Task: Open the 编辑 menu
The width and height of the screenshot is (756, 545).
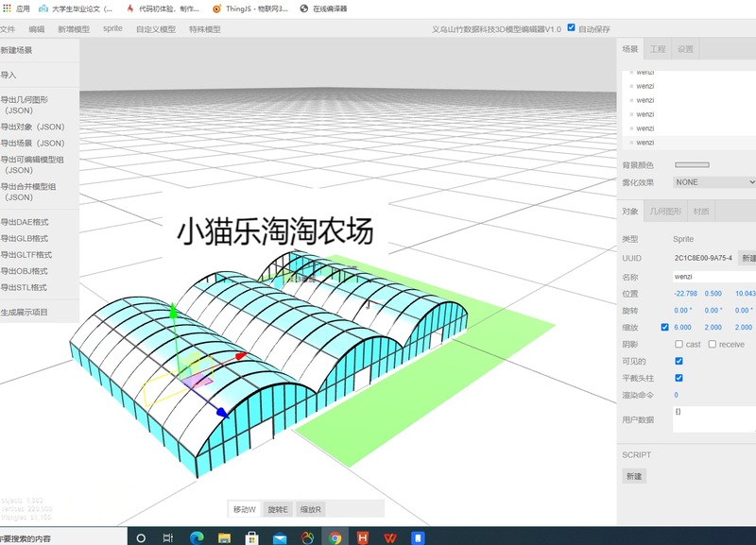Action: (37, 29)
